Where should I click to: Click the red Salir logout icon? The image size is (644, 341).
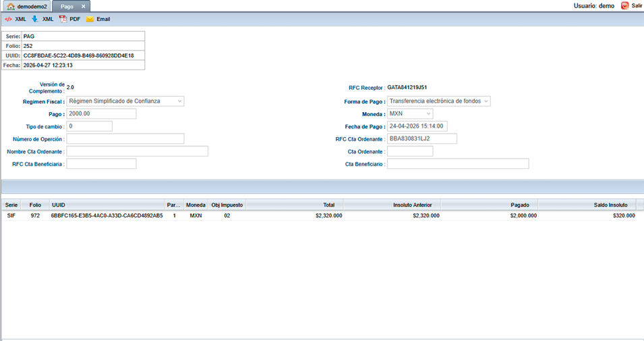(x=624, y=5)
